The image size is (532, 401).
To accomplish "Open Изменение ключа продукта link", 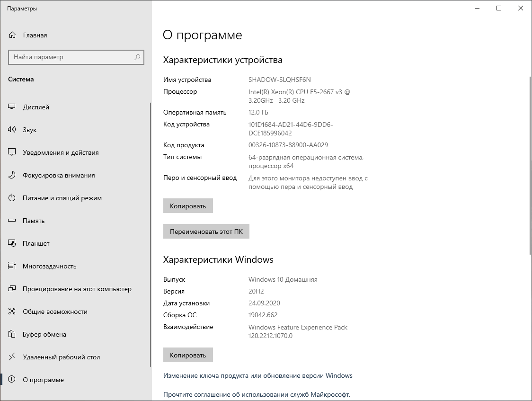I will coord(257,375).
